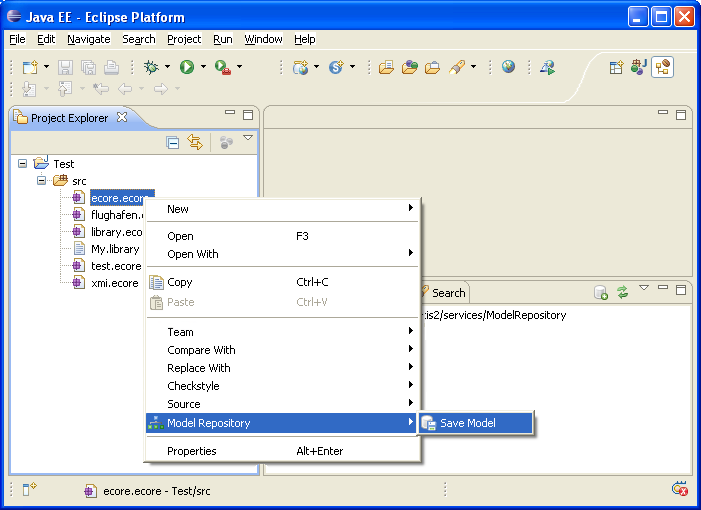This screenshot has width=701, height=510.
Task: Click the Forward navigation arrow
Action: (x=161, y=89)
